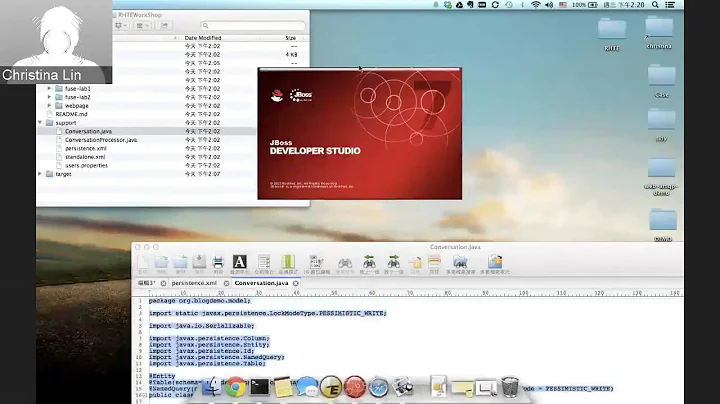Click the share button in Finder toolbar
720x404 pixels.
pos(164,26)
